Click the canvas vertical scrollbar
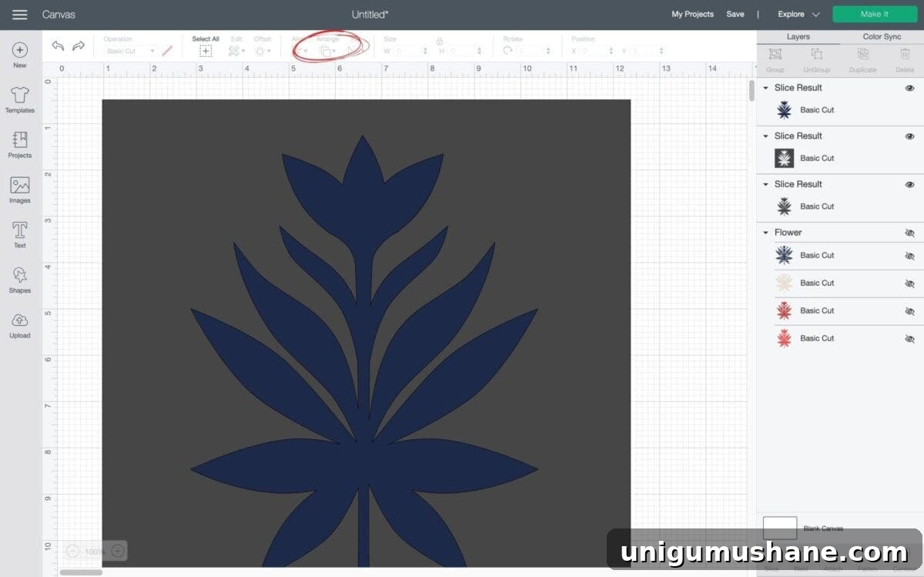The height and width of the screenshot is (577, 924). click(752, 91)
